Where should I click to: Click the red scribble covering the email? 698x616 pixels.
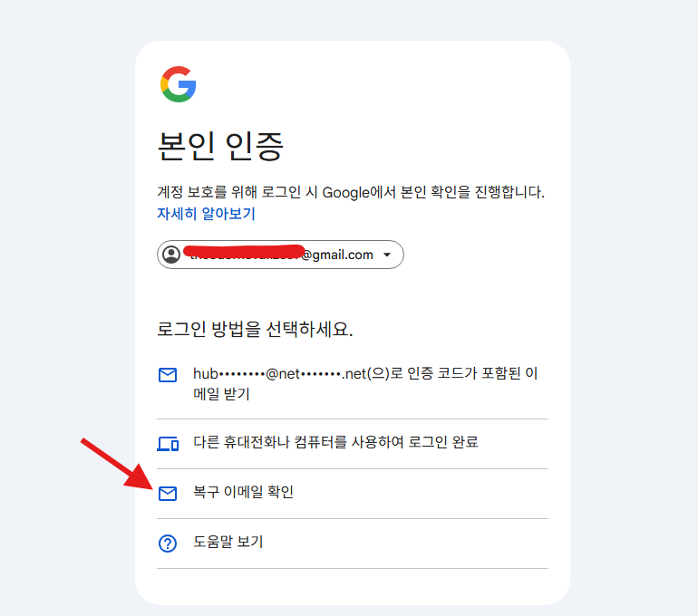(243, 250)
